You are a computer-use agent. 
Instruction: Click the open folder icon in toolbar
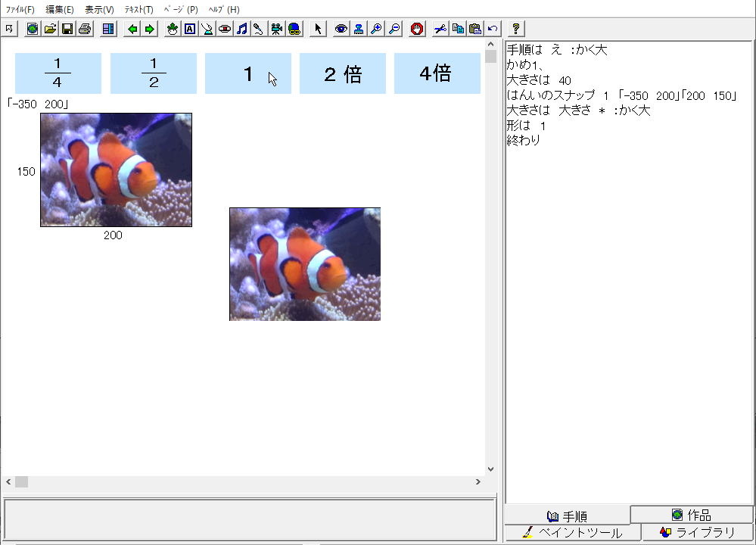[x=50, y=29]
